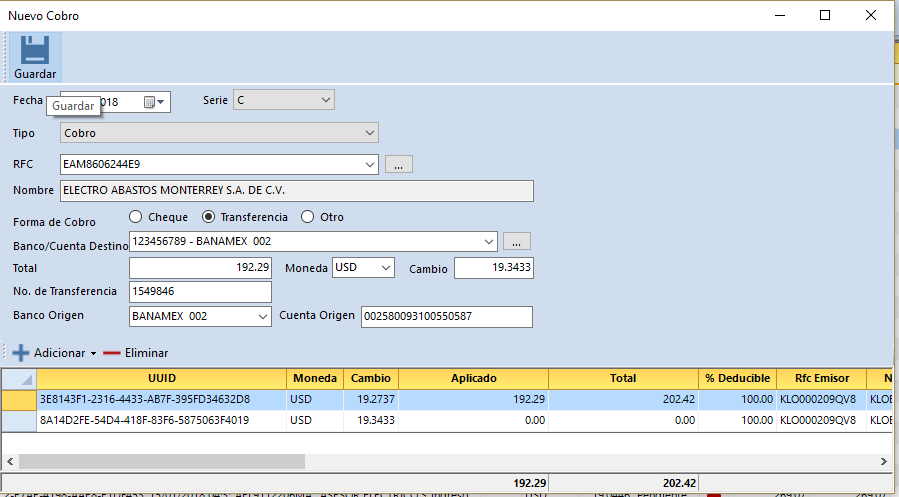Open the Fecha calendar date picker

pyautogui.click(x=150, y=102)
